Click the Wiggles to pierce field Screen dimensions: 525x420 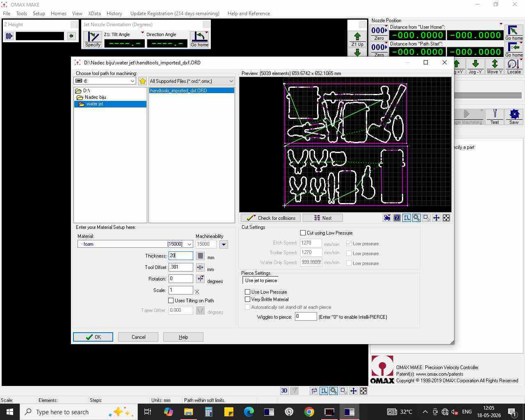click(306, 317)
